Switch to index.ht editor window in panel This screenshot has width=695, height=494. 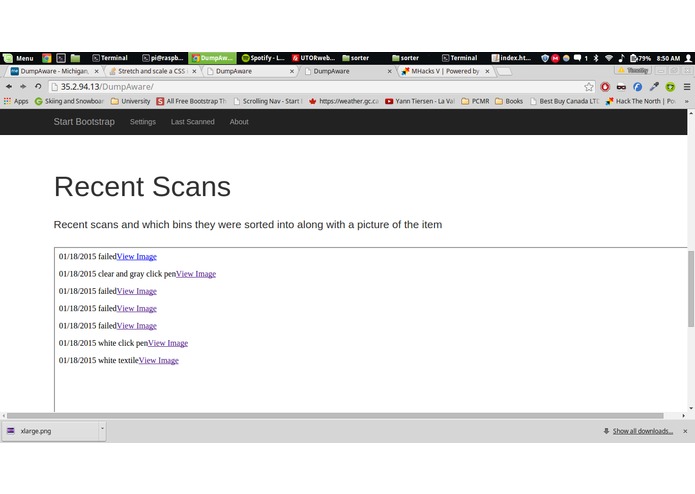(x=512, y=58)
